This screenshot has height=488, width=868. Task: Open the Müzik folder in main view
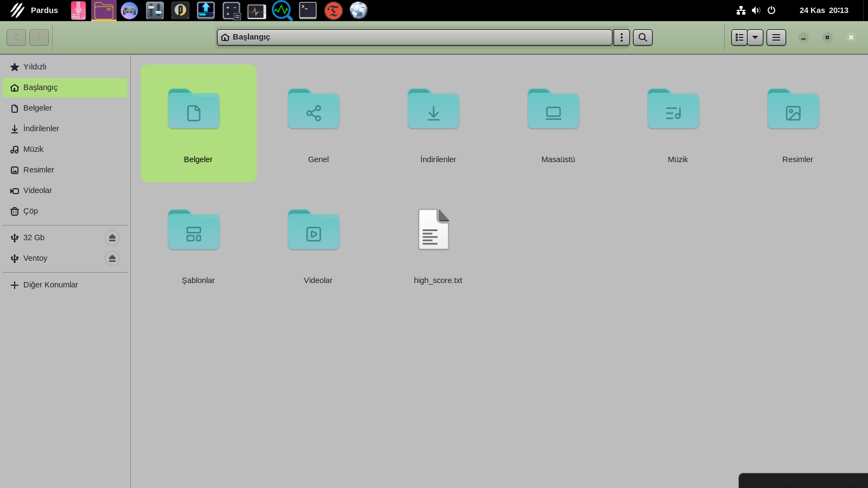673,110
